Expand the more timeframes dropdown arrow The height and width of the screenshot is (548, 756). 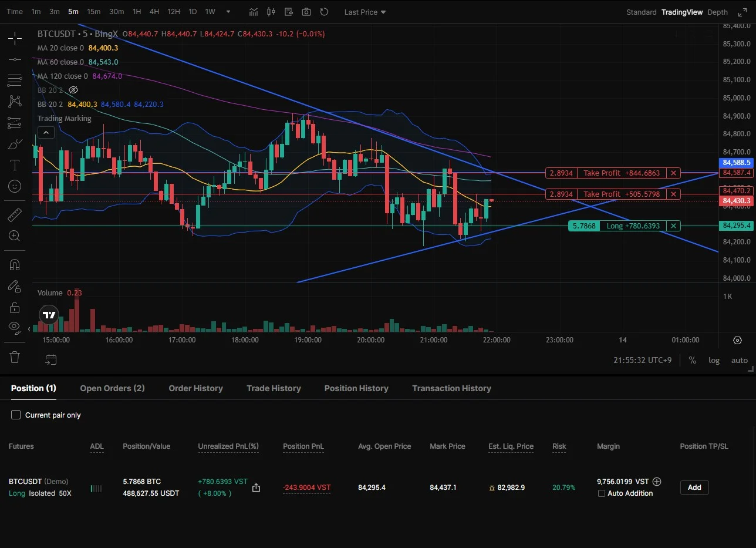click(228, 12)
